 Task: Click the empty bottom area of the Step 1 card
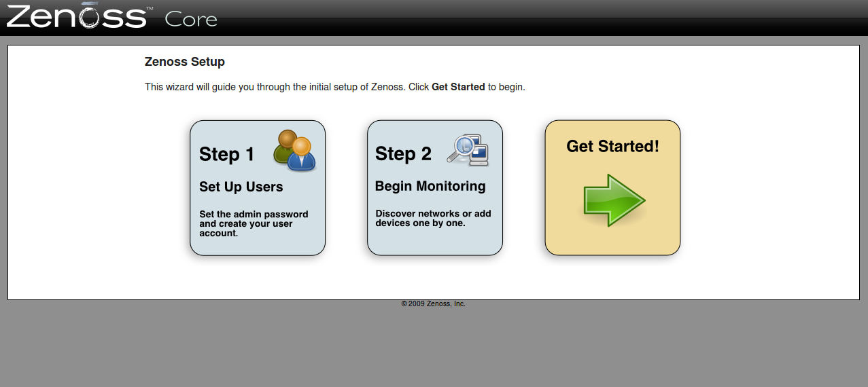pyautogui.click(x=258, y=246)
